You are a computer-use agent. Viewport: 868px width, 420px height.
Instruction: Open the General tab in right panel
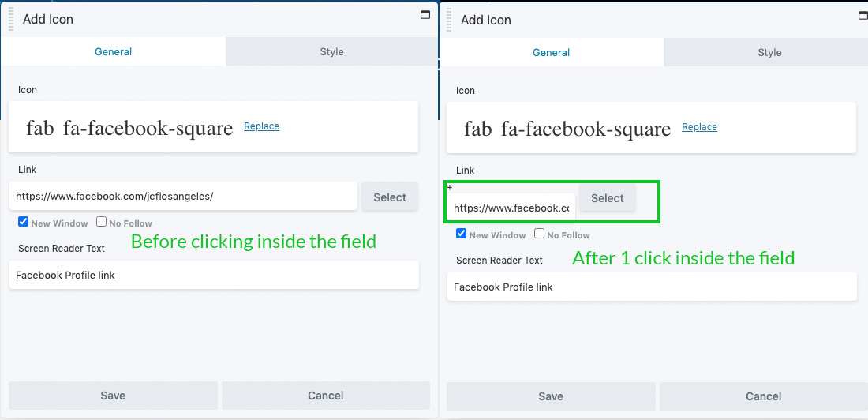[x=551, y=53]
